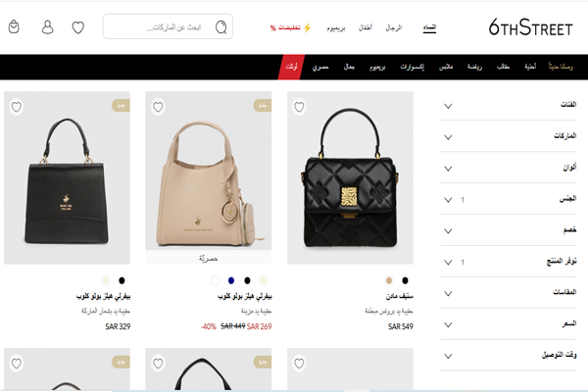Image resolution: width=588 pixels, height=392 pixels.
Task: Select the blue color swatch on beige bag
Action: click(231, 280)
